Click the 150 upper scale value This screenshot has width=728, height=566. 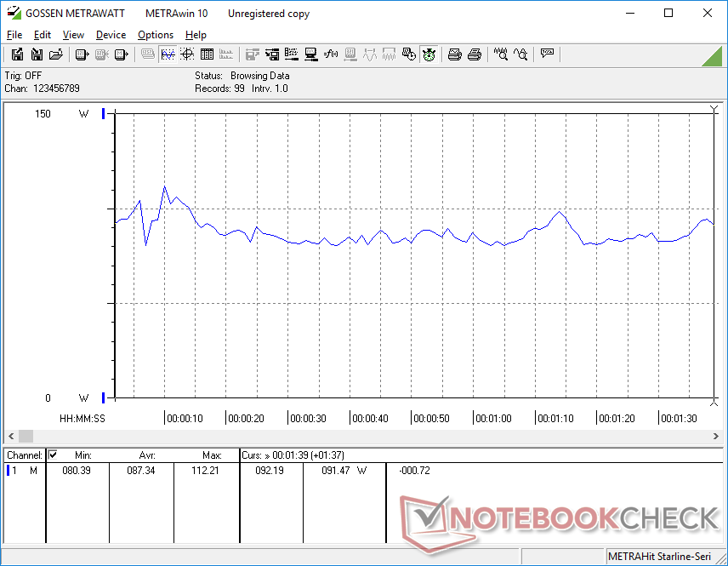tap(43, 114)
